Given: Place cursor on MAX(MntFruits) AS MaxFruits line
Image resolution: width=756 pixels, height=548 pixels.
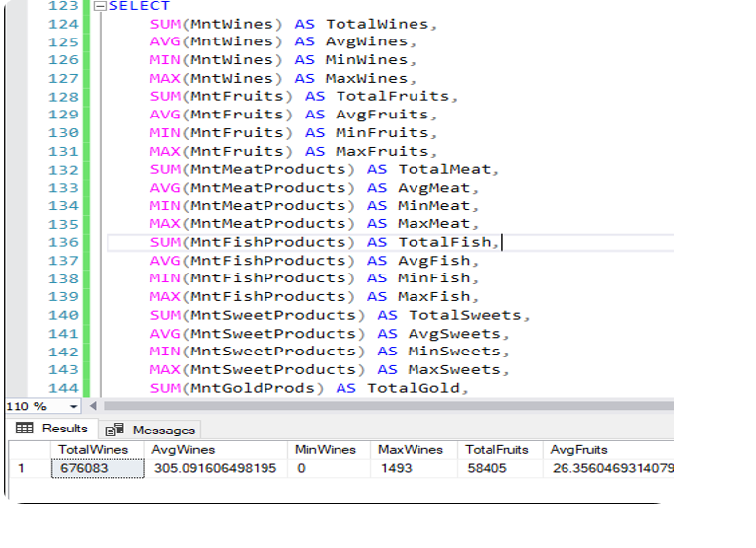Looking at the screenshot, I should coord(293,151).
